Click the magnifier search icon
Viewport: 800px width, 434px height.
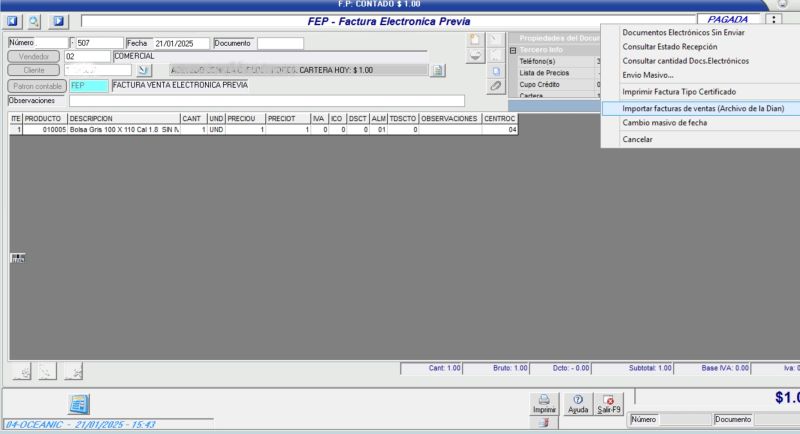coord(35,20)
